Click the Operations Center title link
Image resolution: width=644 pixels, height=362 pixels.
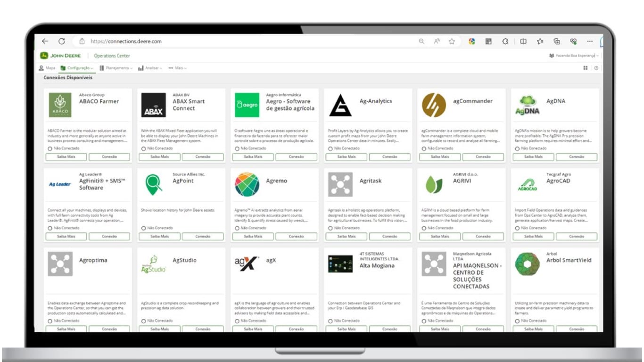click(x=112, y=56)
